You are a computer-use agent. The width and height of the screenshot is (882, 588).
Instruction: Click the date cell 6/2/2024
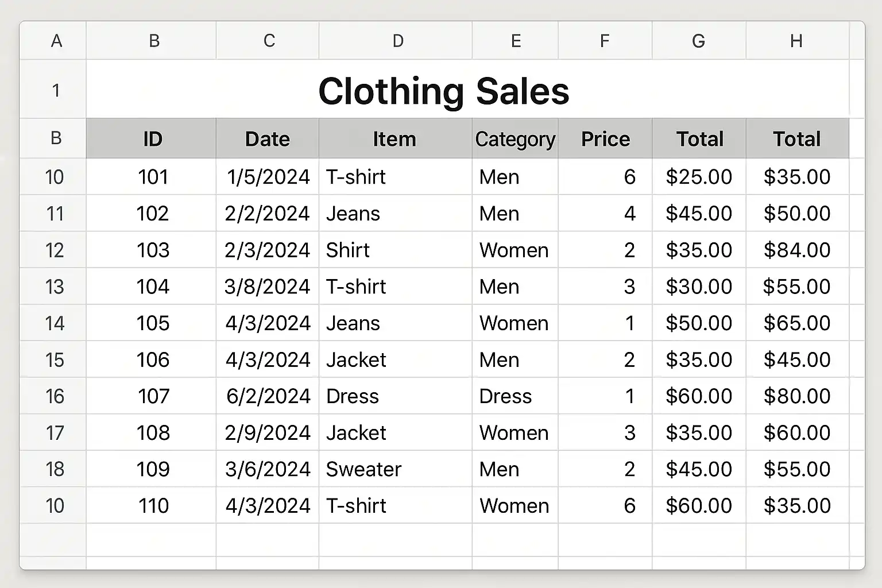coord(268,396)
